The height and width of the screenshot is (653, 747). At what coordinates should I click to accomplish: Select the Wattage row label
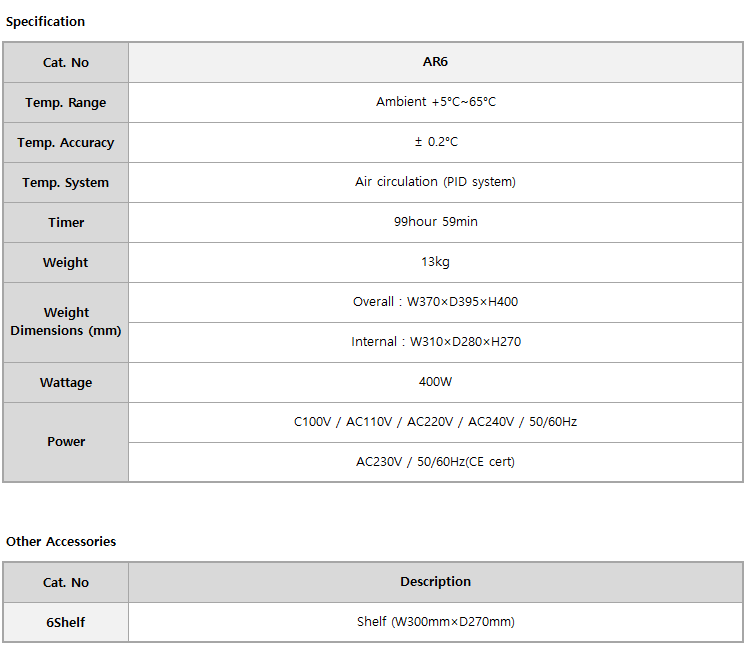(66, 382)
